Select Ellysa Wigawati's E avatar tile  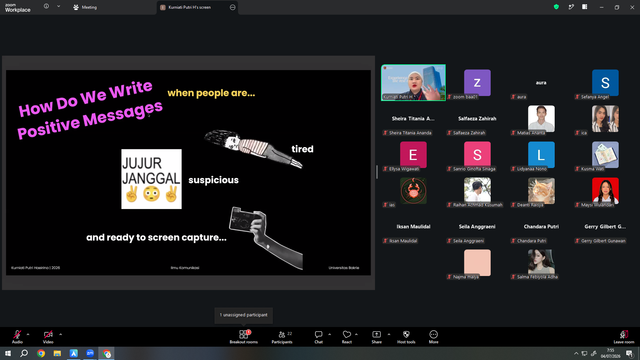coord(413,155)
